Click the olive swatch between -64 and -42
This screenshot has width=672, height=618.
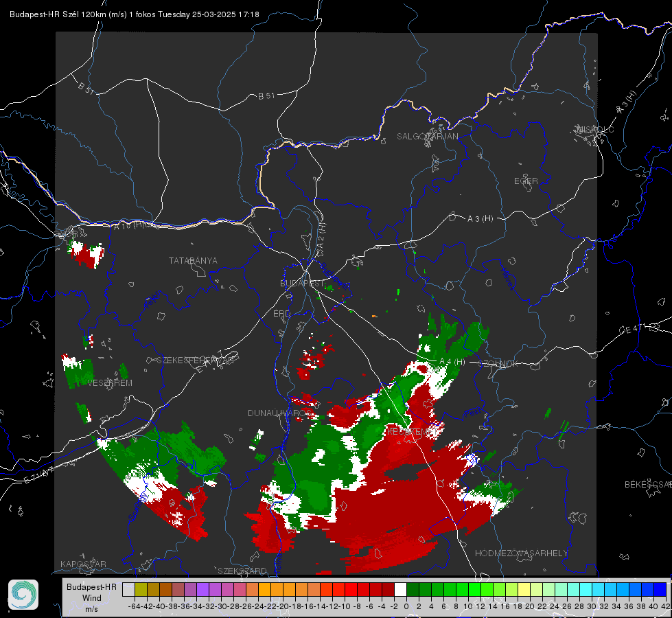(141, 589)
